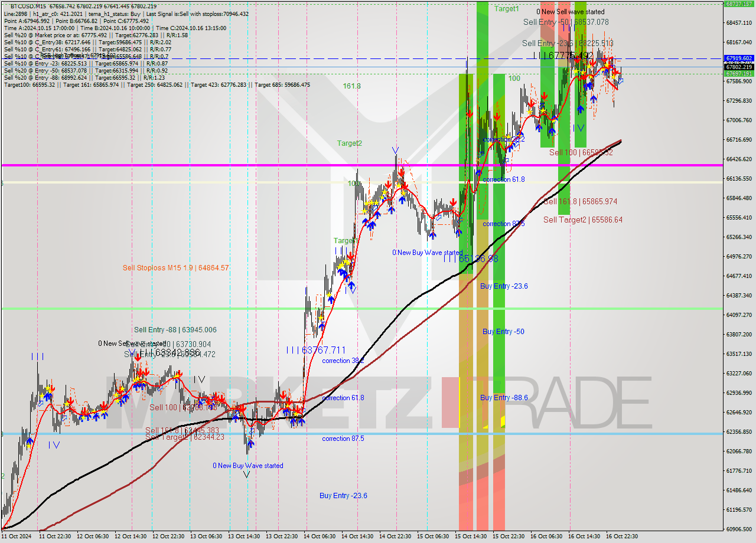Click the 'Sell Target2 | 65586.64' label
The height and width of the screenshot is (543, 756).
[x=583, y=220]
